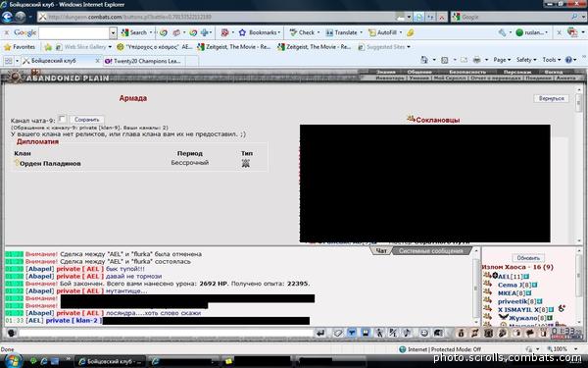Tick the Канал чата-9 checkbox
Image resolution: width=588 pixels, height=368 pixels.
[x=63, y=119]
